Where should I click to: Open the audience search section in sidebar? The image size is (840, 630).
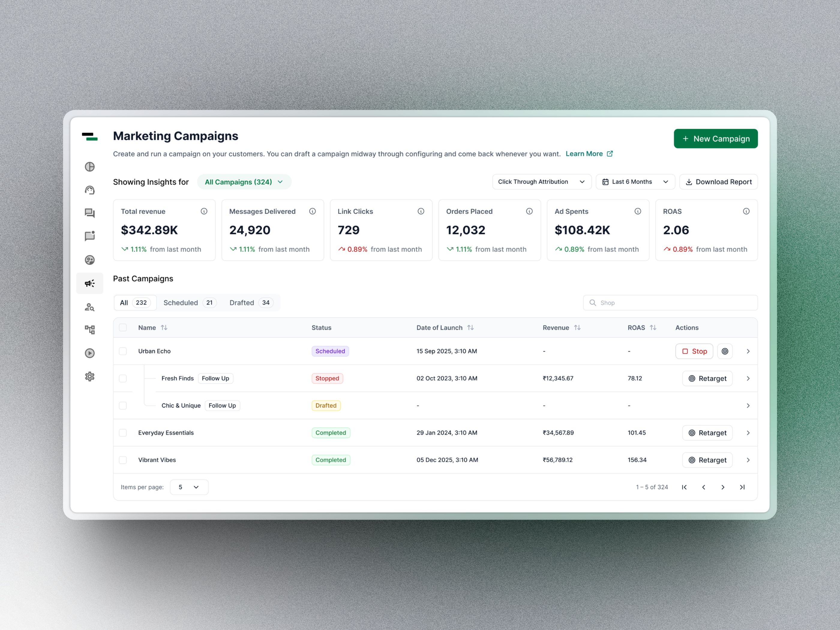click(90, 307)
